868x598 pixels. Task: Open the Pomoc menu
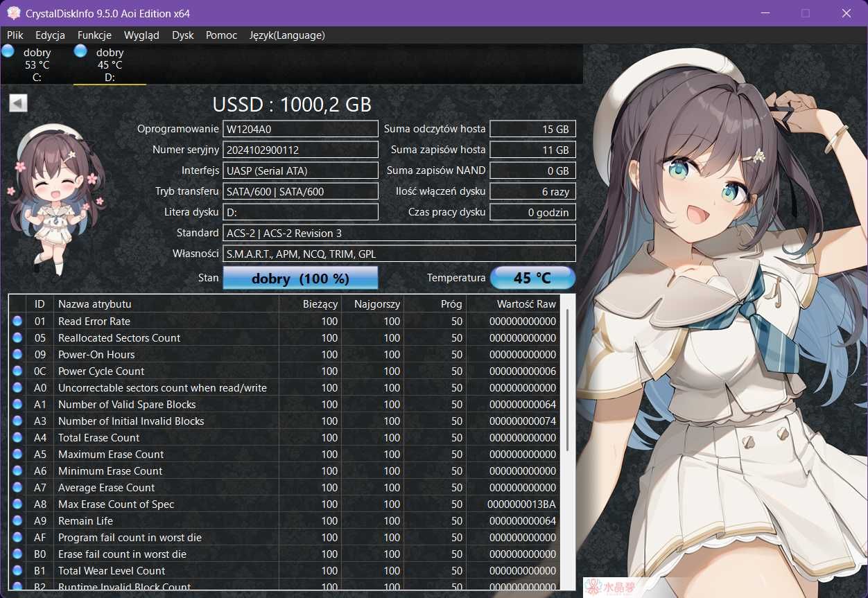[221, 35]
